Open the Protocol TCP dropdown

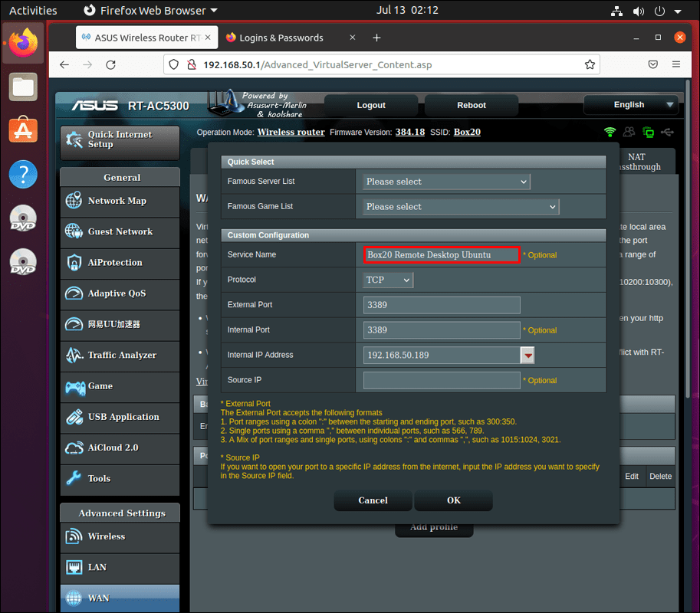pyautogui.click(x=388, y=280)
